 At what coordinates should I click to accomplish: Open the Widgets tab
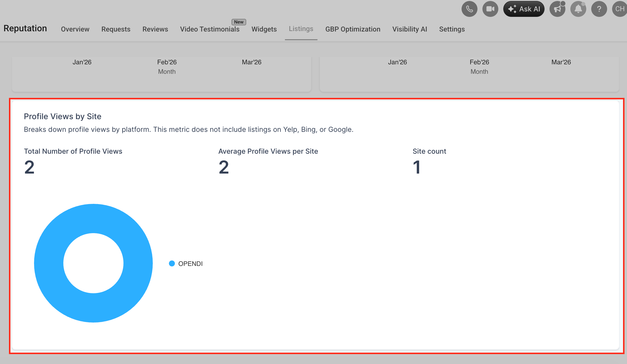coord(264,29)
